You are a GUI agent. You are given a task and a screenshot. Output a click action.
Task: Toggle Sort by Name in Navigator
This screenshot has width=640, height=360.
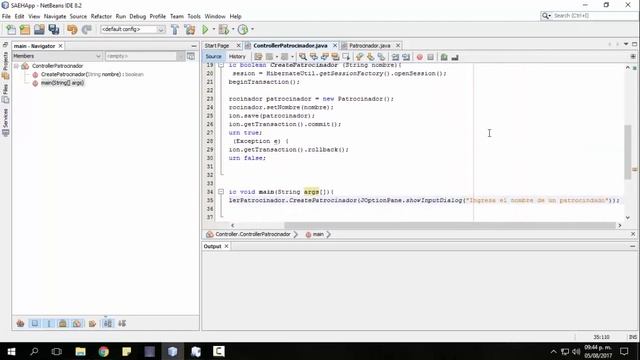click(108, 323)
